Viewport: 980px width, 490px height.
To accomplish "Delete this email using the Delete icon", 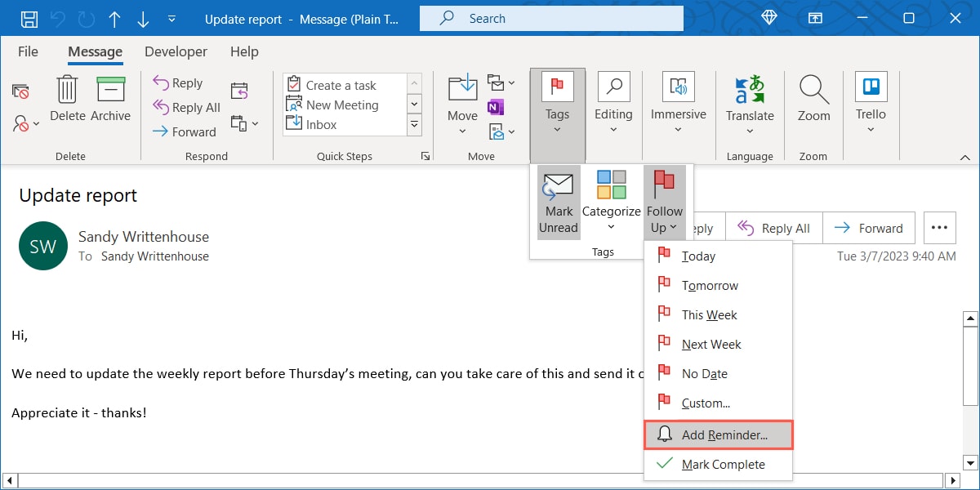I will tap(66, 98).
